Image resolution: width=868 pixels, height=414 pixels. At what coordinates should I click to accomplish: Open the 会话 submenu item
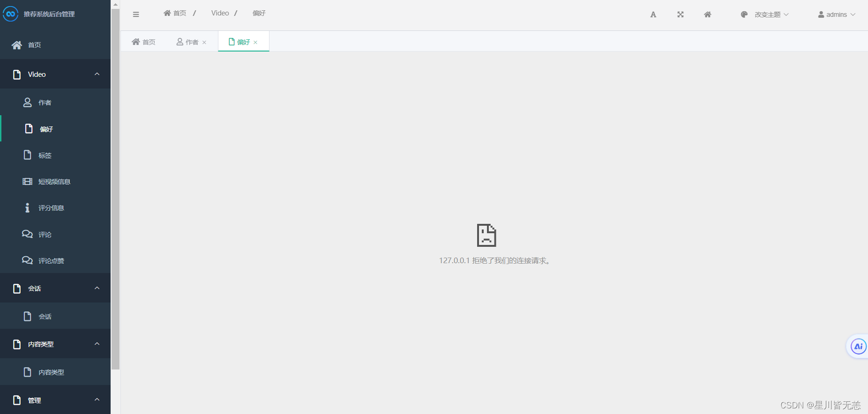(x=55, y=317)
